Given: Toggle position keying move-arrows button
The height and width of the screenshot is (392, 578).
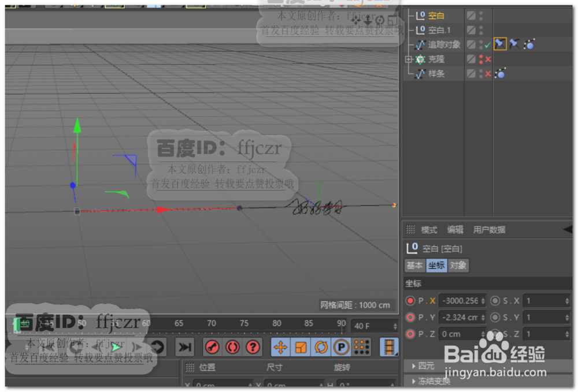Looking at the screenshot, I should coord(280,347).
